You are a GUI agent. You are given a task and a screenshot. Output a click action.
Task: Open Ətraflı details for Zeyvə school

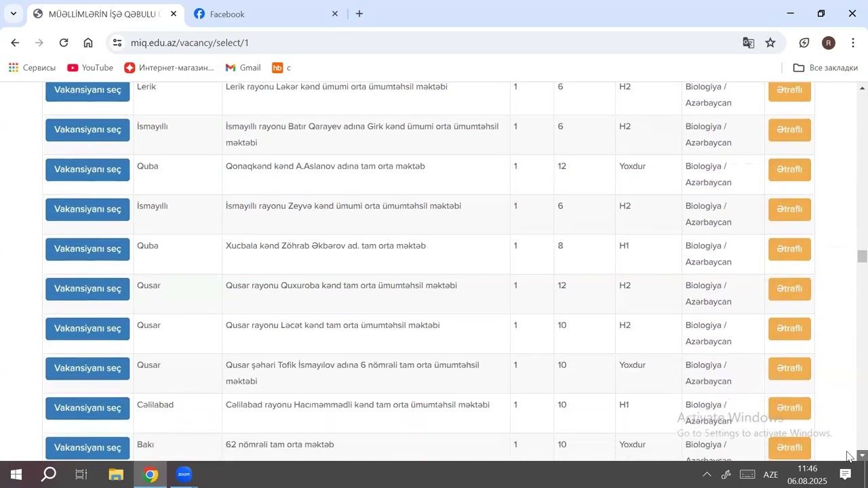coord(789,209)
